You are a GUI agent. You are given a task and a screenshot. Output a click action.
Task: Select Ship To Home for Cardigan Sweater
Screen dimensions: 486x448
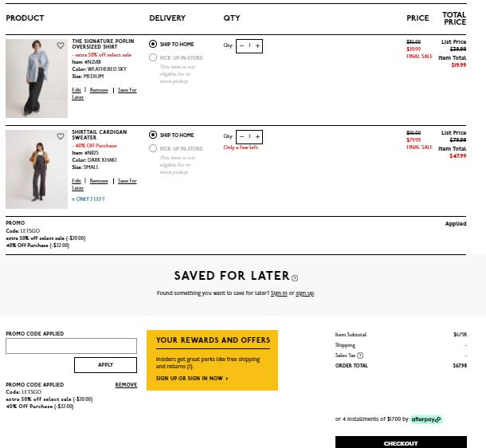(153, 135)
